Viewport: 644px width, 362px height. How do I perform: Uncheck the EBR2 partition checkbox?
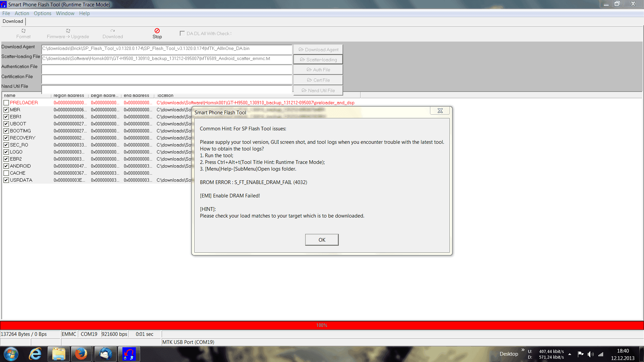(x=6, y=159)
